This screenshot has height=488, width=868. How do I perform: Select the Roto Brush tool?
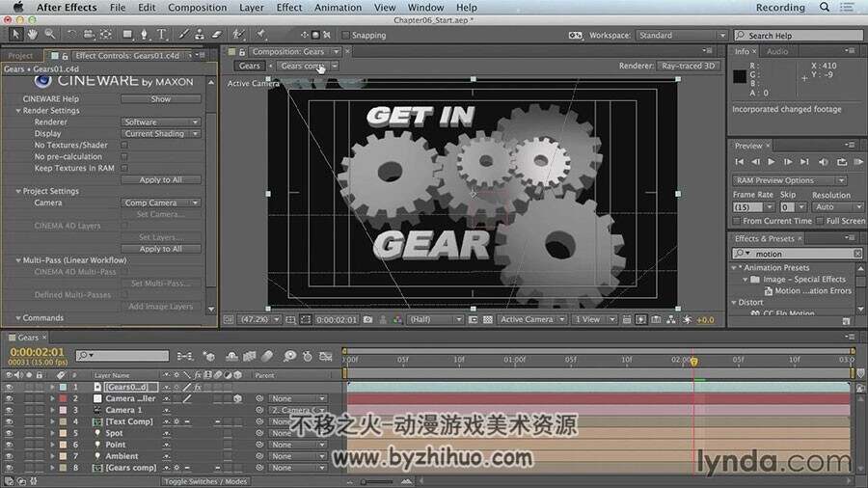tap(238, 35)
